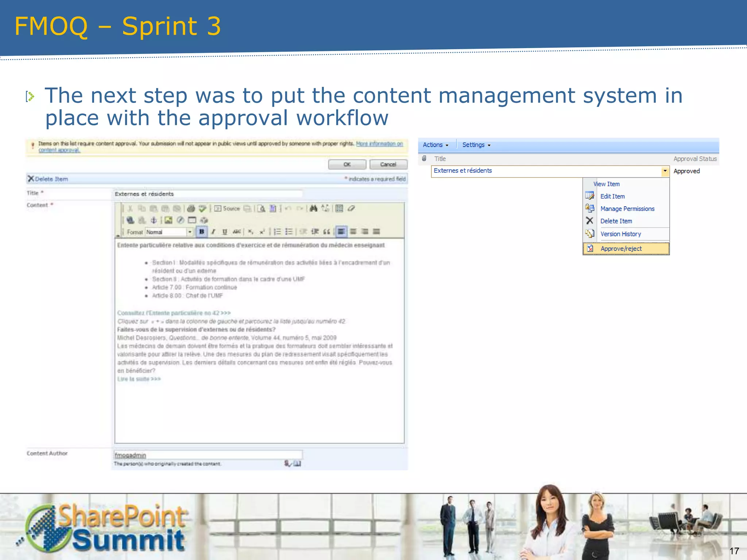The width and height of the screenshot is (747, 560).
Task: Click Check Names icon under Content Author
Action: point(288,464)
